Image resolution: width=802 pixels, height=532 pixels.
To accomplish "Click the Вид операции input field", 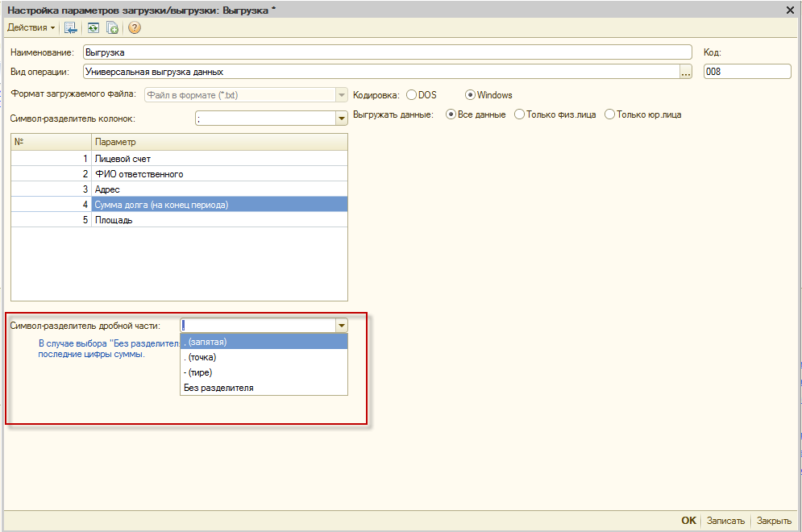I will coord(381,72).
